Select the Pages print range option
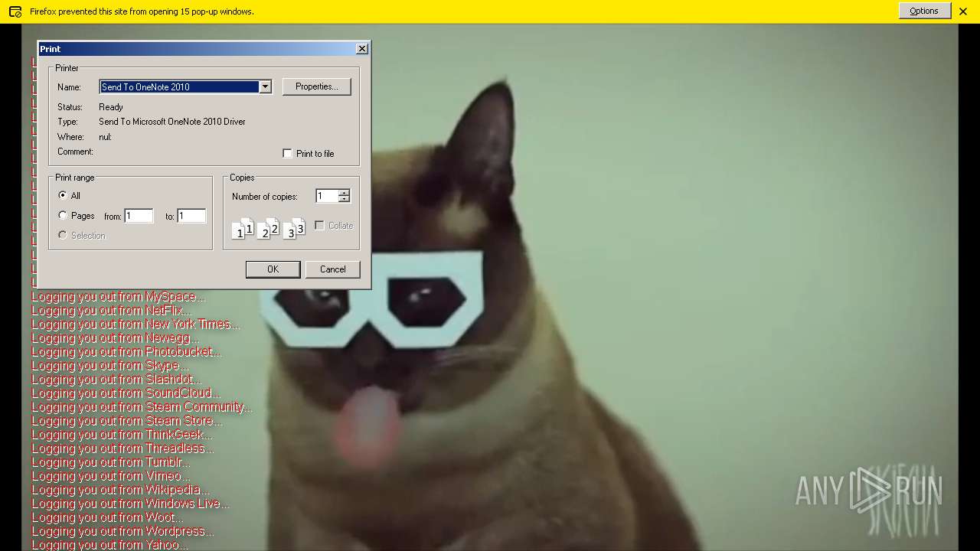The image size is (980, 551). (x=63, y=216)
